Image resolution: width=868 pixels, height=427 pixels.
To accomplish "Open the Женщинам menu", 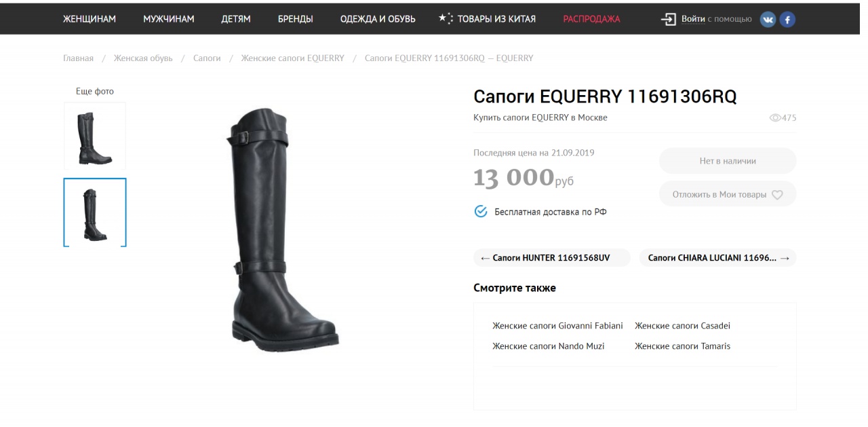I will pyautogui.click(x=90, y=19).
